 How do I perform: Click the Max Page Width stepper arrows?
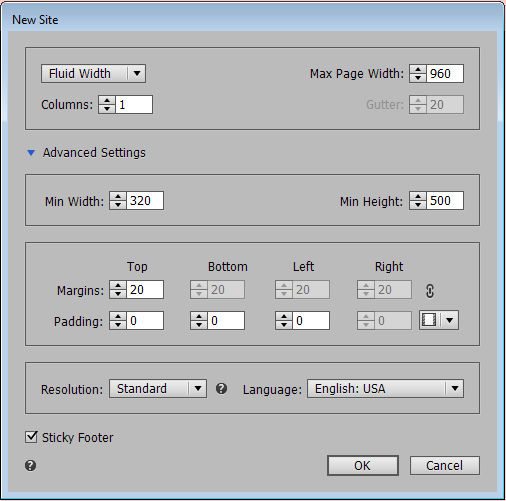pos(418,74)
